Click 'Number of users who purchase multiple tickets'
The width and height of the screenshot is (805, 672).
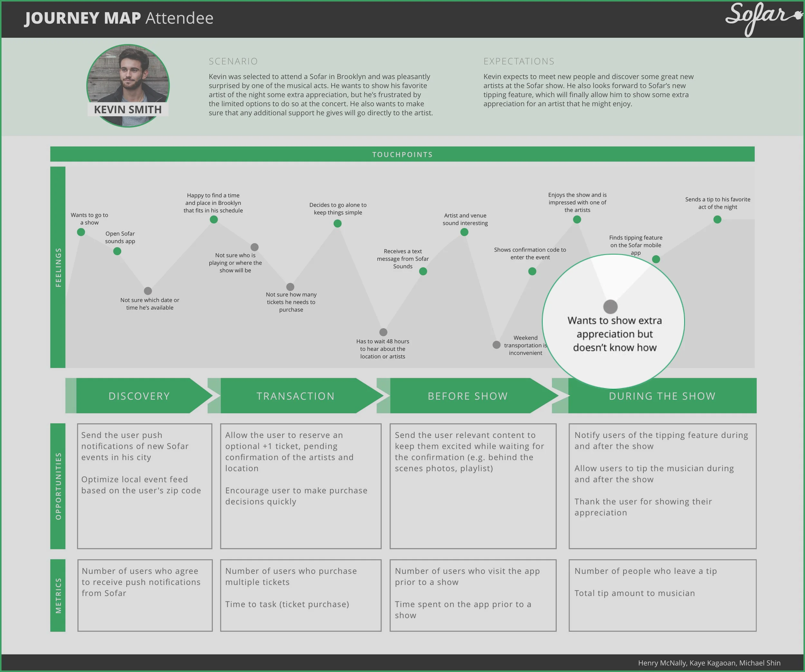[x=291, y=577]
